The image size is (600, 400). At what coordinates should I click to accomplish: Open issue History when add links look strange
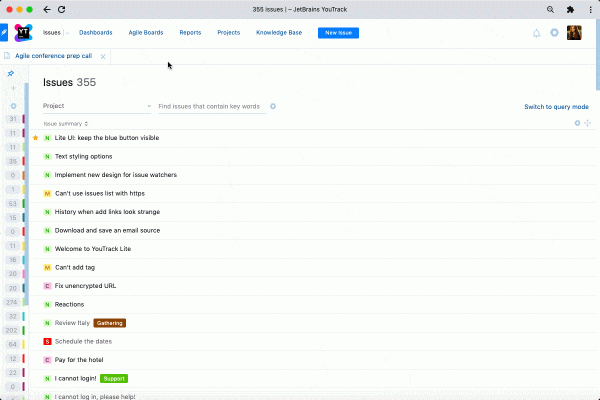point(107,212)
